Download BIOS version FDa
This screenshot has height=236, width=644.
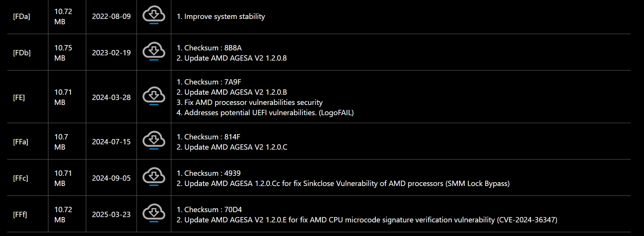[154, 16]
